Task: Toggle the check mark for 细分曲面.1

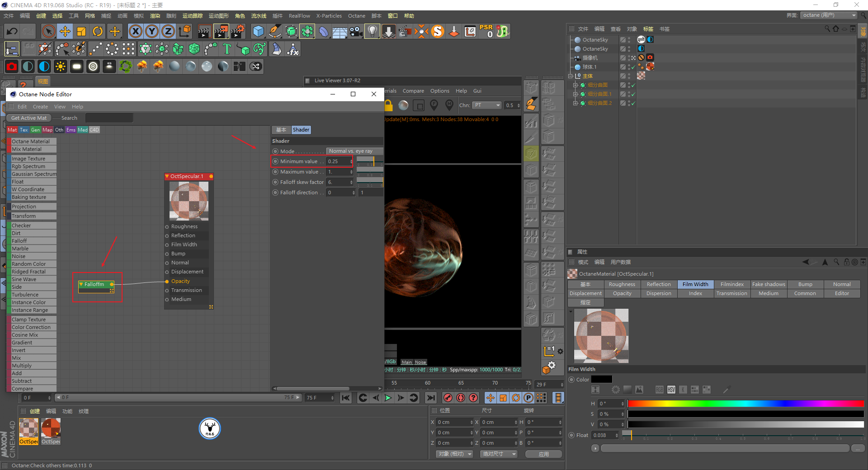Action: tap(633, 94)
